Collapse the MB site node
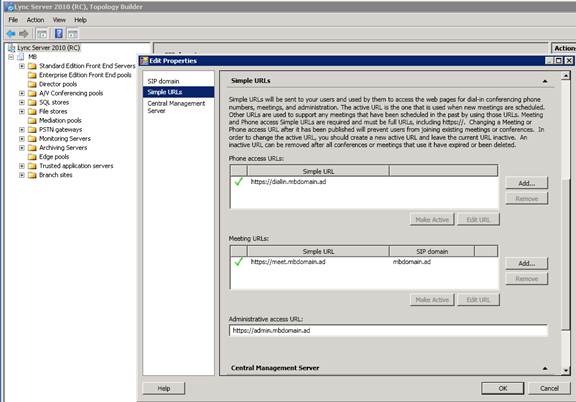 pyautogui.click(x=11, y=57)
